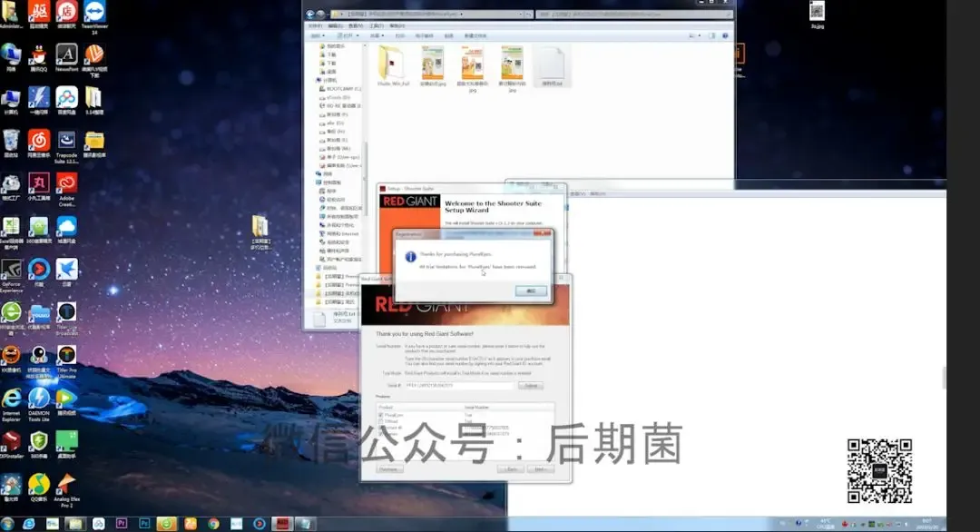Open the Titler Live Broadcast shortcut

(x=66, y=319)
